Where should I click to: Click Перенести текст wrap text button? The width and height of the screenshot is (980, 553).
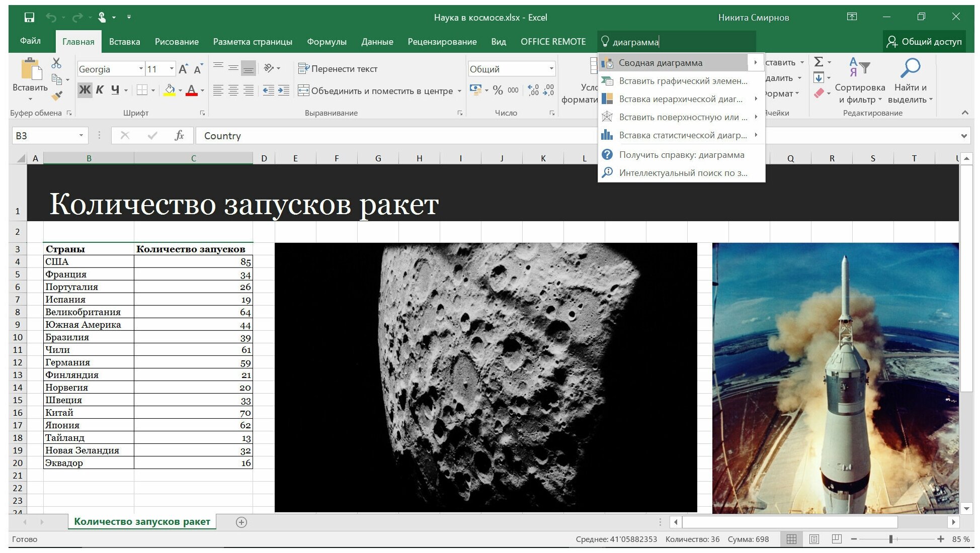pos(338,68)
